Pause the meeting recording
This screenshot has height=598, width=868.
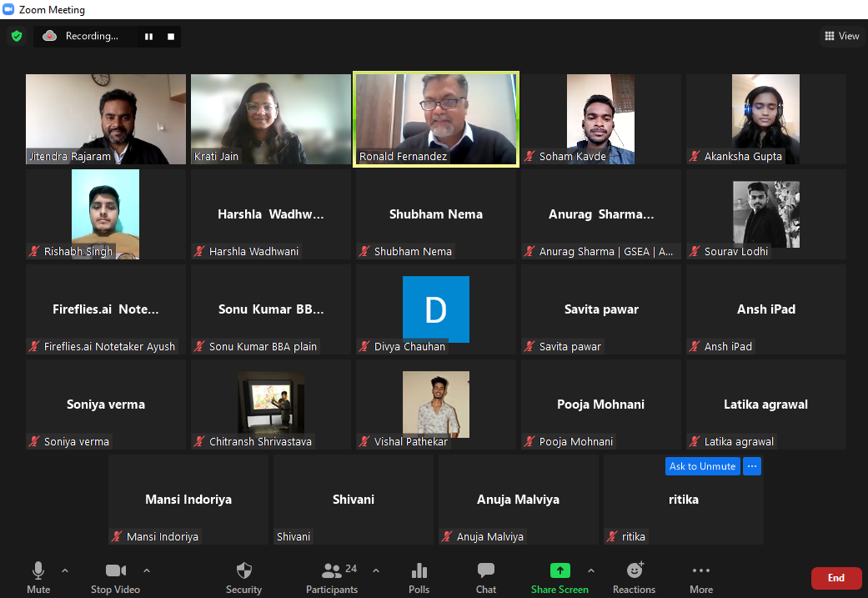point(149,37)
